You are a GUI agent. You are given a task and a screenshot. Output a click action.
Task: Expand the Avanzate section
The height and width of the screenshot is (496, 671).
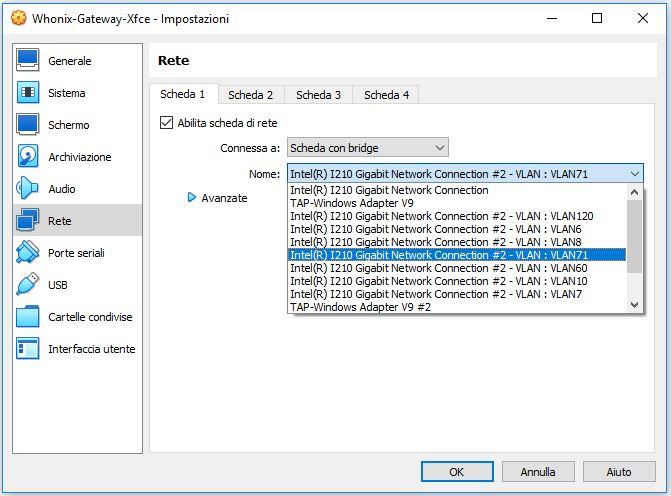pyautogui.click(x=217, y=198)
